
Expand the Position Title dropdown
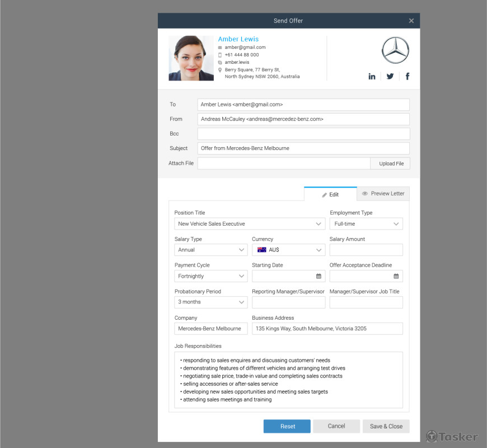tap(250, 224)
